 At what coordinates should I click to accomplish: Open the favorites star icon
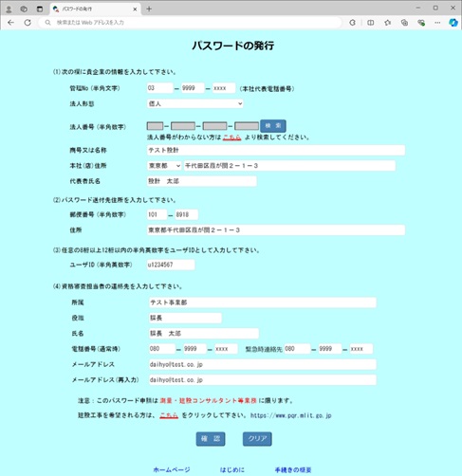click(388, 23)
